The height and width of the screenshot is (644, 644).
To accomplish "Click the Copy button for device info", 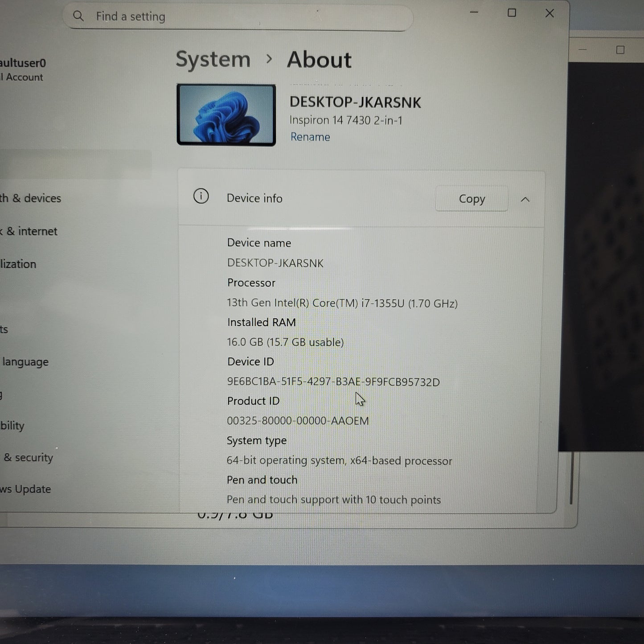I will click(x=471, y=199).
